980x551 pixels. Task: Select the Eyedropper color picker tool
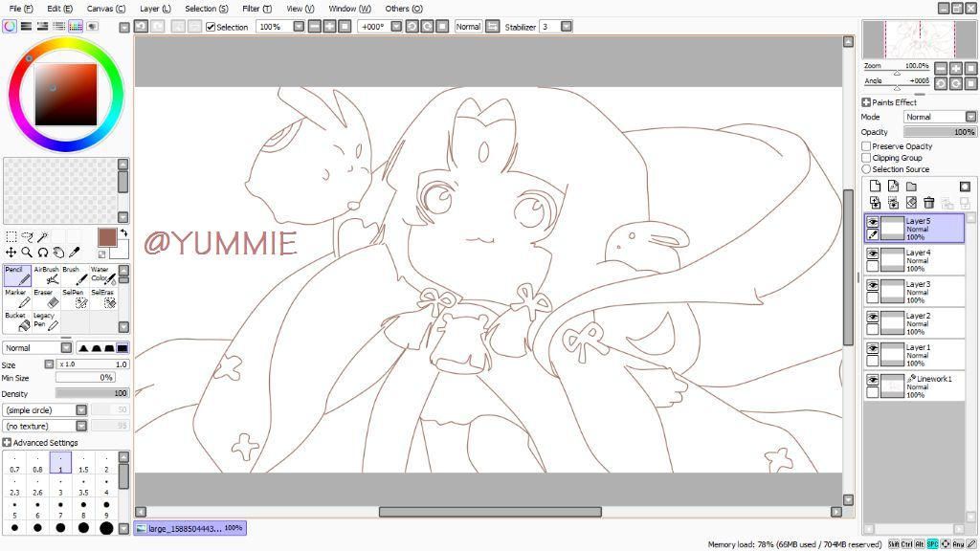74,253
